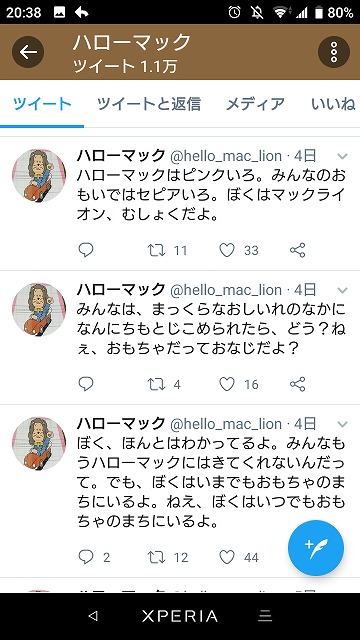Viewport: 360px width, 640px height.
Task: Reply to the ピンクいろ tweet
Action: [86, 250]
